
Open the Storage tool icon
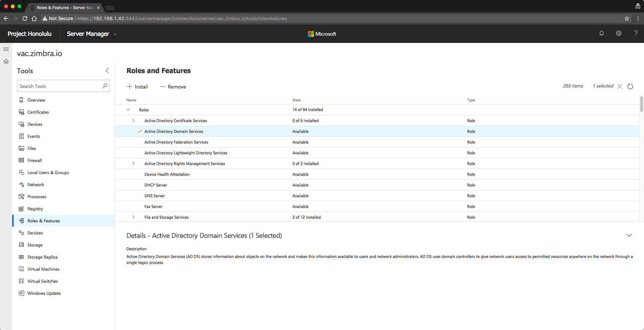pyautogui.click(x=21, y=245)
